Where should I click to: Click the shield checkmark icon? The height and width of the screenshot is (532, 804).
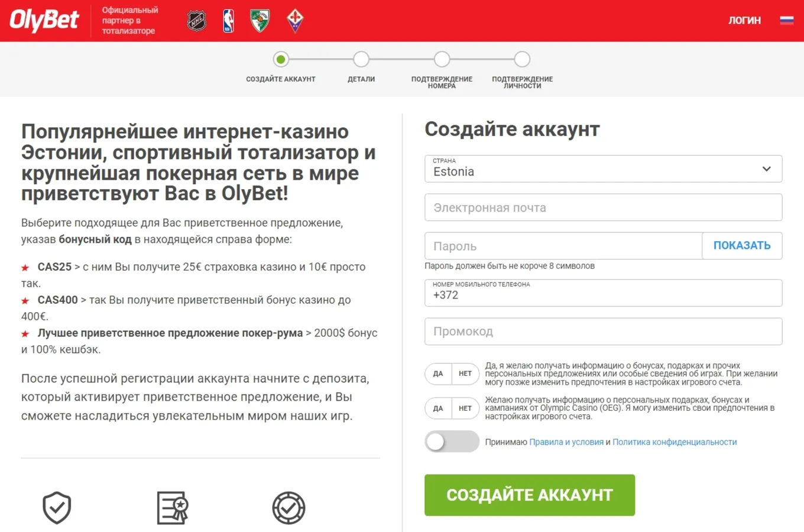(57, 508)
